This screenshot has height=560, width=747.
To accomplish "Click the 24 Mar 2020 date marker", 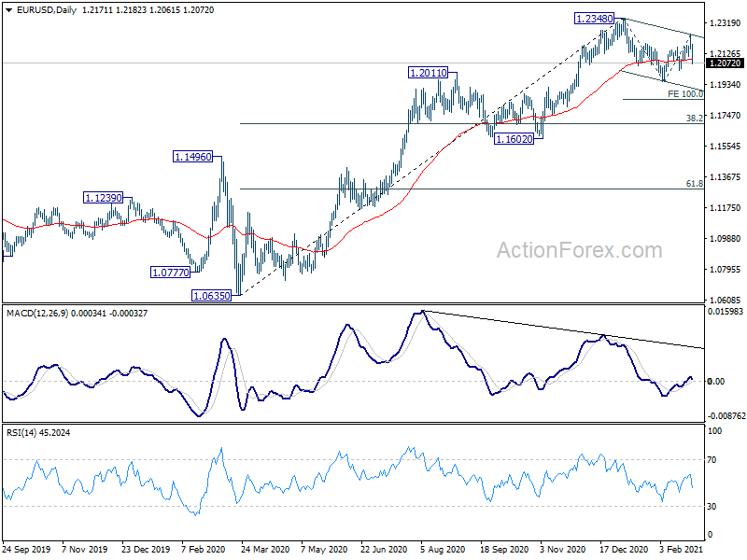I will coord(265,549).
